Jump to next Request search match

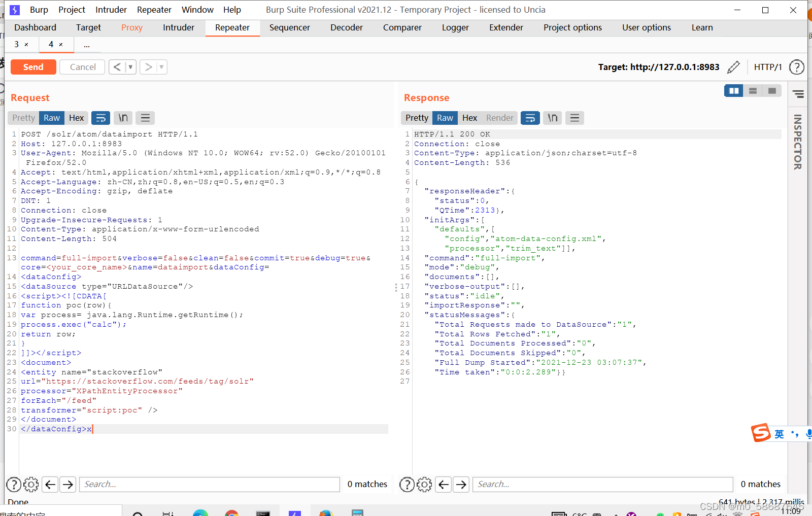[x=68, y=485]
